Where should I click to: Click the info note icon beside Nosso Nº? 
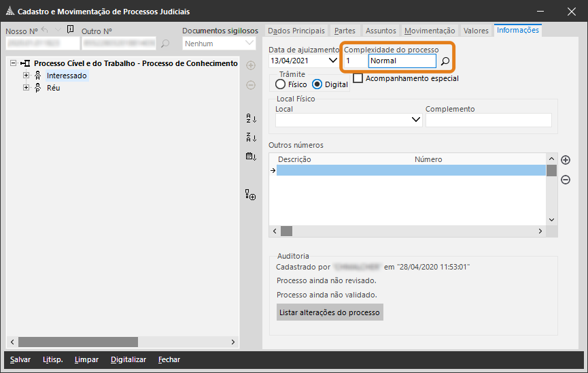(71, 30)
